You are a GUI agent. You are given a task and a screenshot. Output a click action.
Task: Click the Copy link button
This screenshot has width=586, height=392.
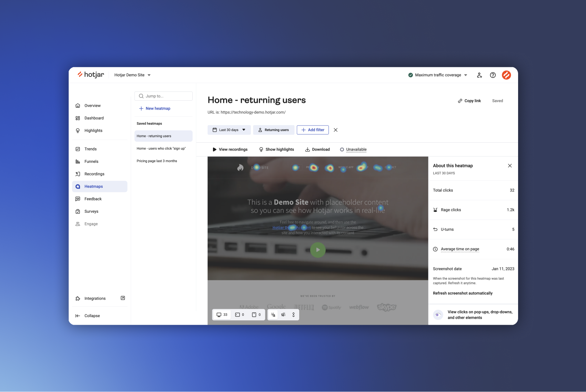469,101
